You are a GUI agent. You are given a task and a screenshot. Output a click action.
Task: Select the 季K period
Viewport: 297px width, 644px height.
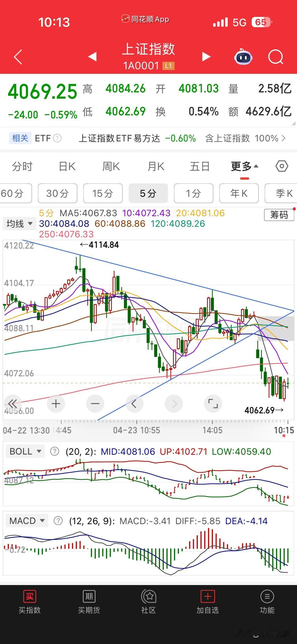[x=281, y=193]
